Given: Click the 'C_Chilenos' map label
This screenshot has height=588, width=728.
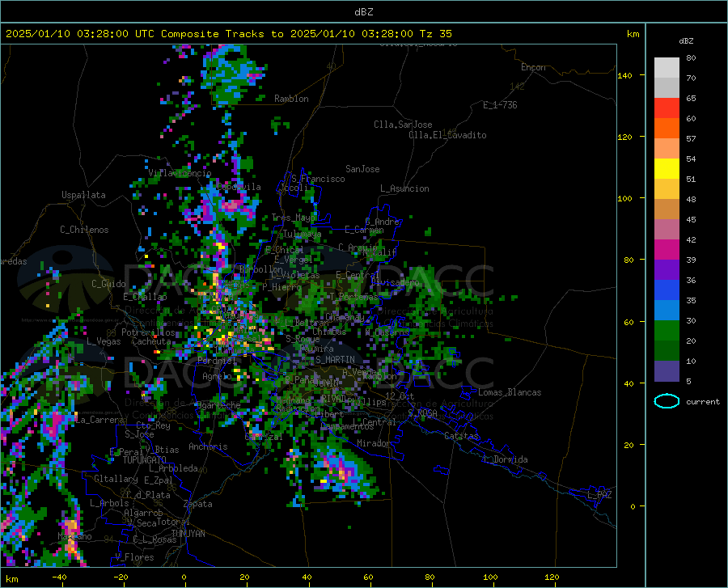Looking at the screenshot, I should click(x=84, y=230).
